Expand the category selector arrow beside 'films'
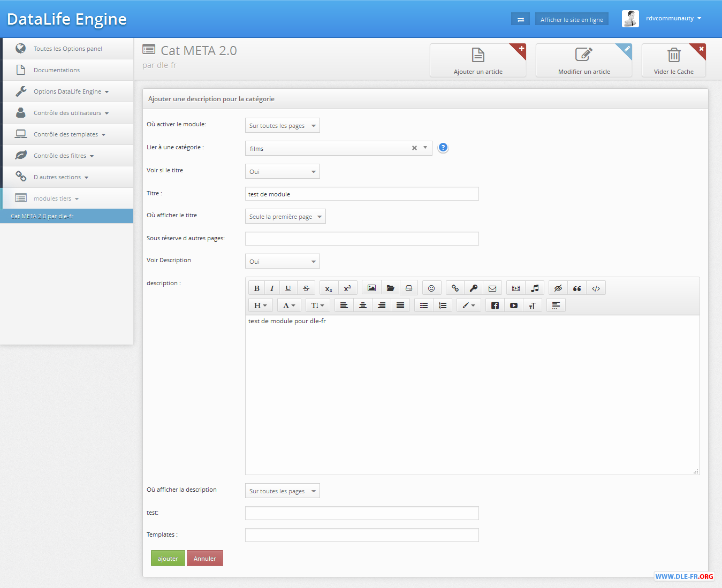 (425, 148)
